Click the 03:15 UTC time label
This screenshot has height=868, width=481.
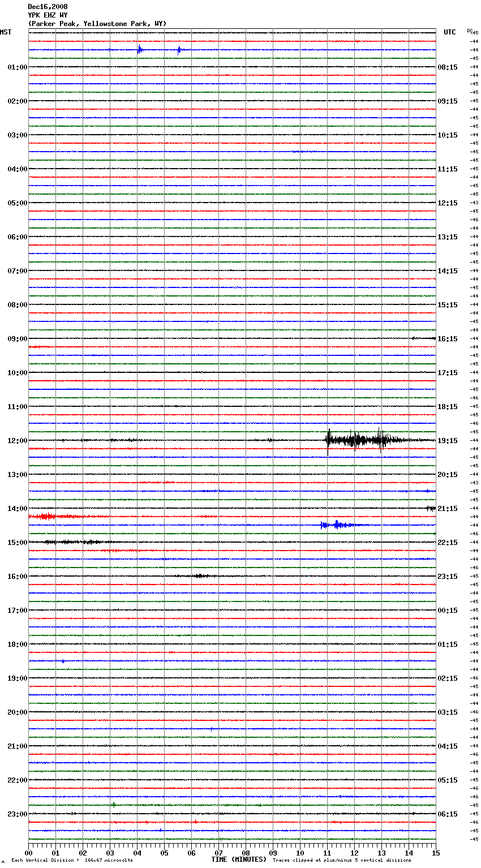(448, 712)
